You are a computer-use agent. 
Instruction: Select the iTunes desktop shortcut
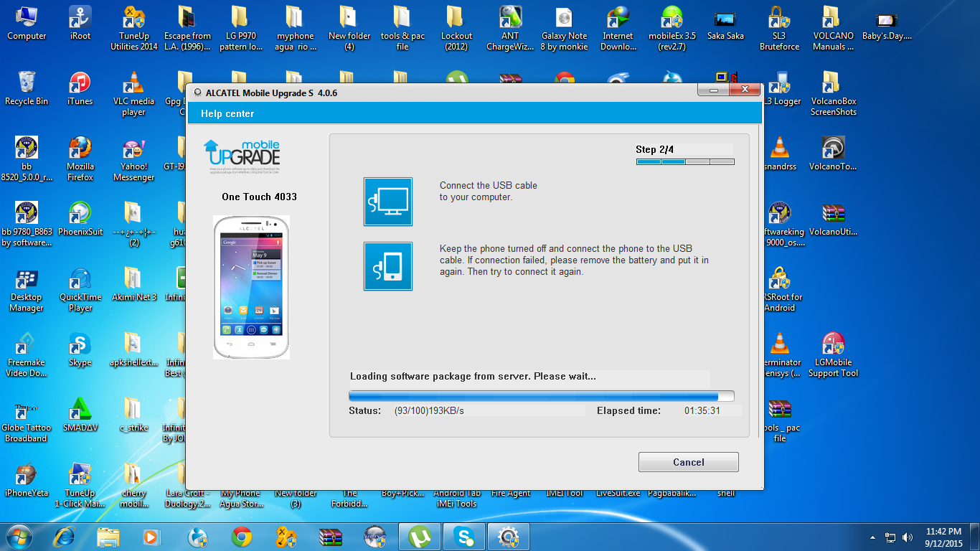tap(80, 89)
